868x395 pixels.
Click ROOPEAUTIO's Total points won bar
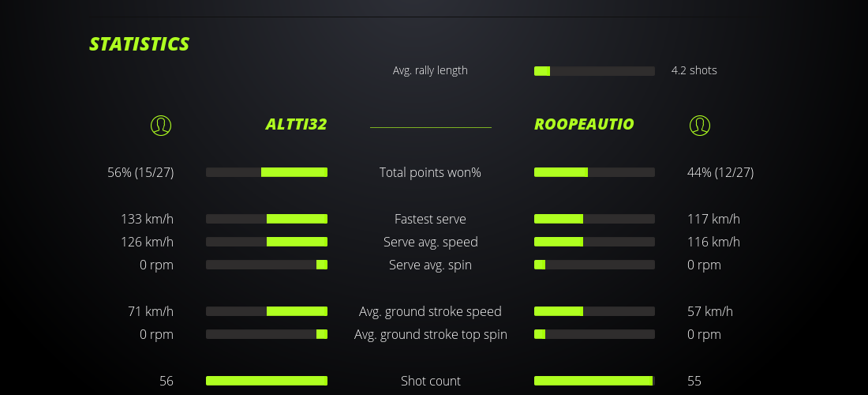(x=594, y=172)
